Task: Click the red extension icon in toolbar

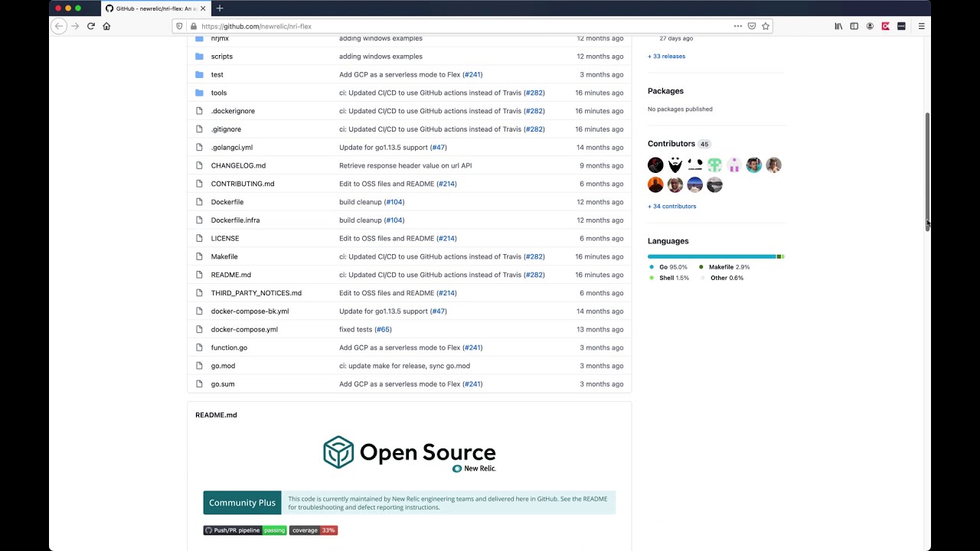Action: click(885, 26)
